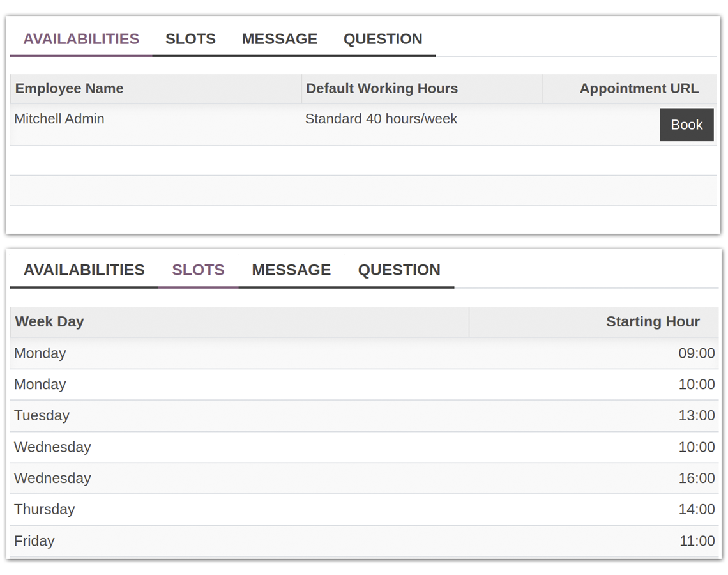Open the QUESTION tab in the upper panel

click(x=383, y=39)
